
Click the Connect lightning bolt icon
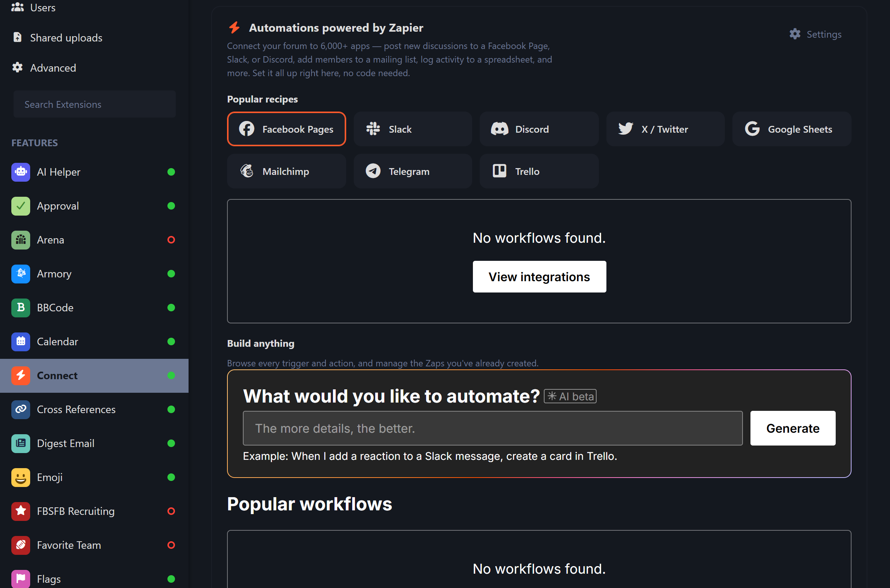[21, 376]
